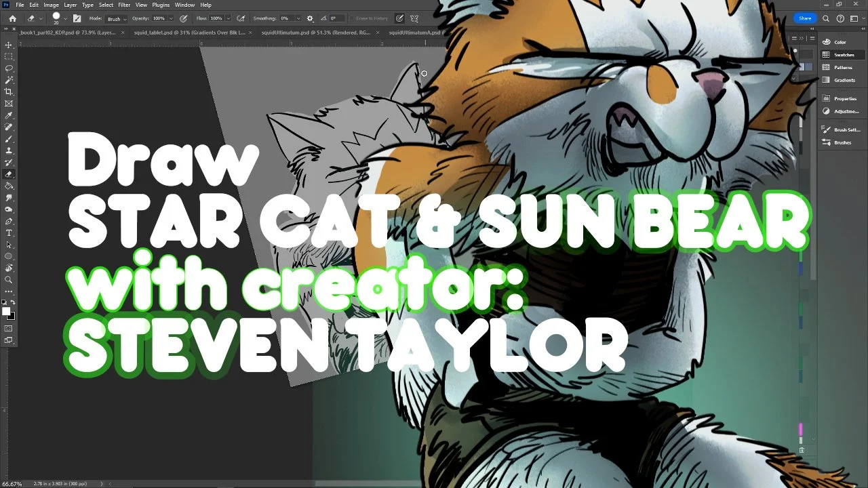Open the Plugins menu
Screen dimensions: 868x488
(161, 5)
